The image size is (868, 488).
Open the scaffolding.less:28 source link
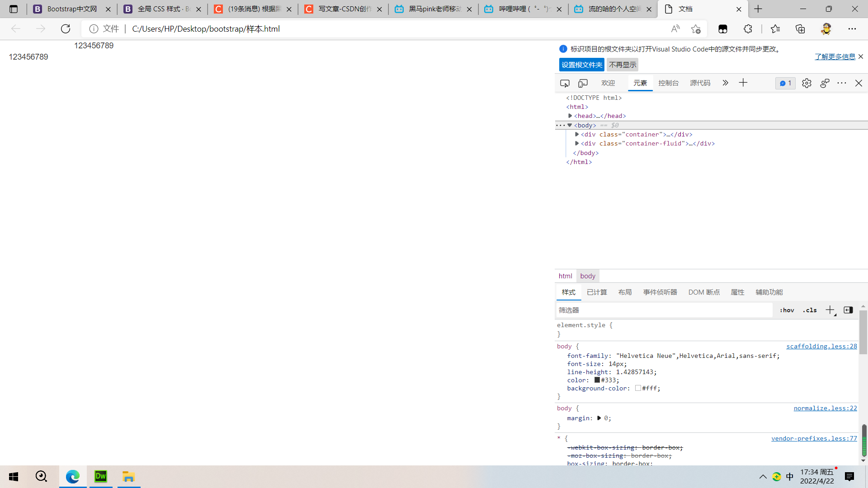click(x=821, y=346)
